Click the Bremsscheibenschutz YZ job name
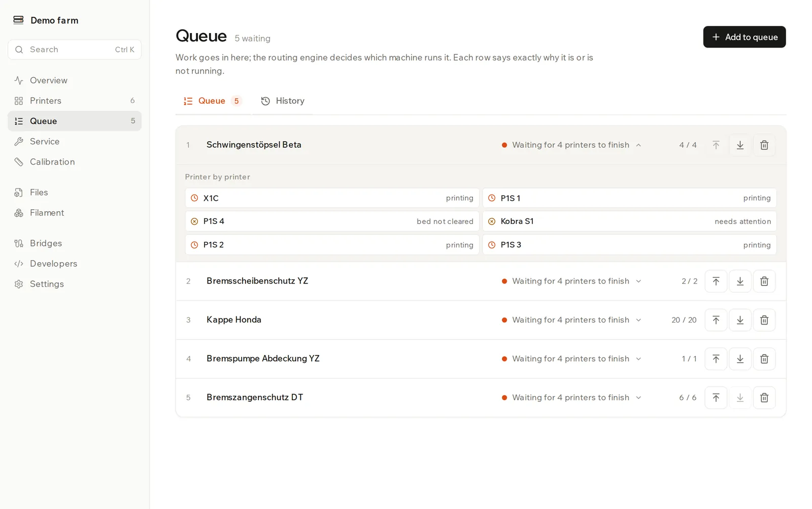This screenshot has height=509, width=812. click(x=257, y=281)
